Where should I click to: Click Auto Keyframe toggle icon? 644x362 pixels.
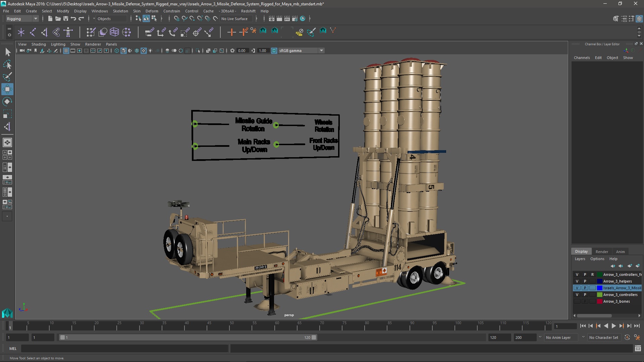click(x=627, y=338)
